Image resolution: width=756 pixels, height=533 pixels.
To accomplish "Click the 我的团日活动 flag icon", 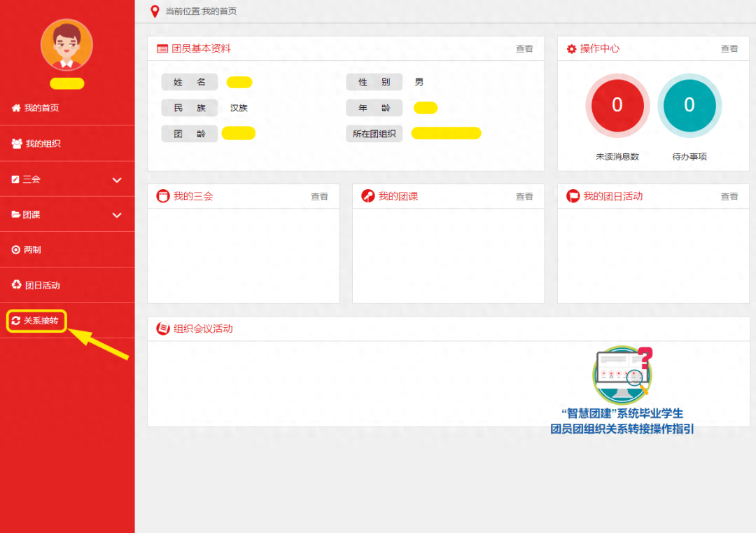I will (x=573, y=196).
